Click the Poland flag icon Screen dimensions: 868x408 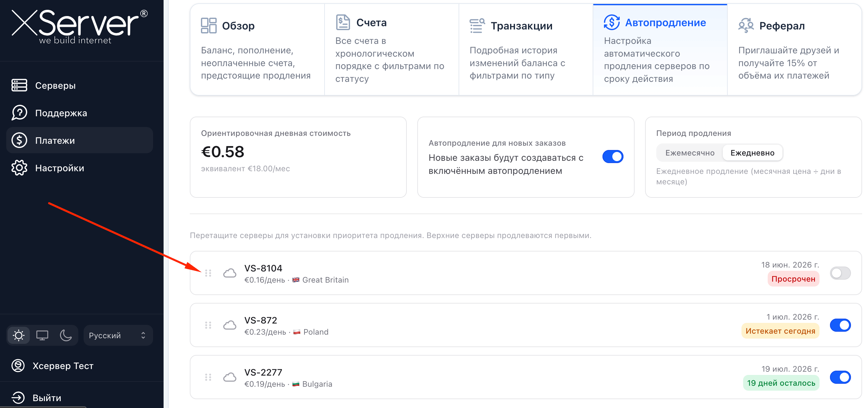pos(297,332)
